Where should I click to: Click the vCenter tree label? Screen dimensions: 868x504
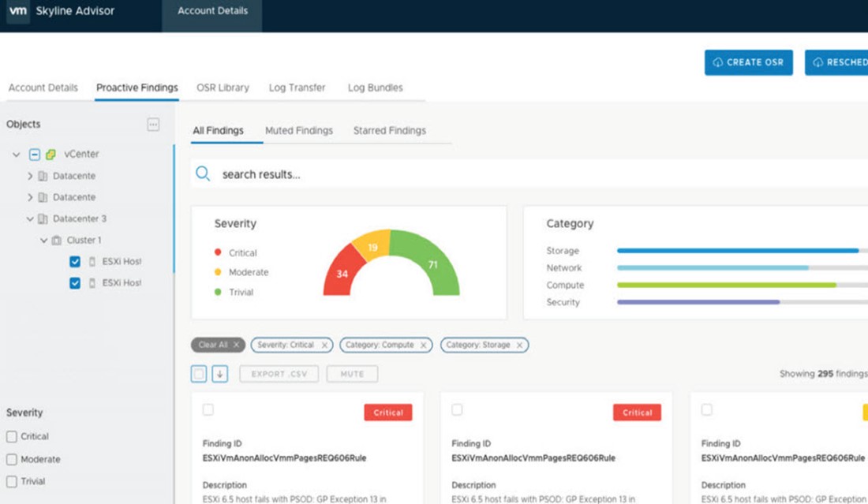(81, 155)
